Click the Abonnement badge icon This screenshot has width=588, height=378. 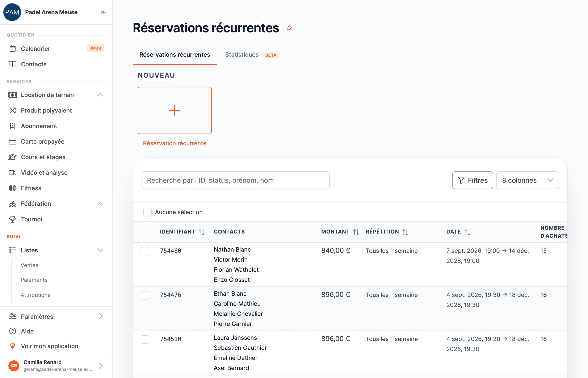[13, 126]
